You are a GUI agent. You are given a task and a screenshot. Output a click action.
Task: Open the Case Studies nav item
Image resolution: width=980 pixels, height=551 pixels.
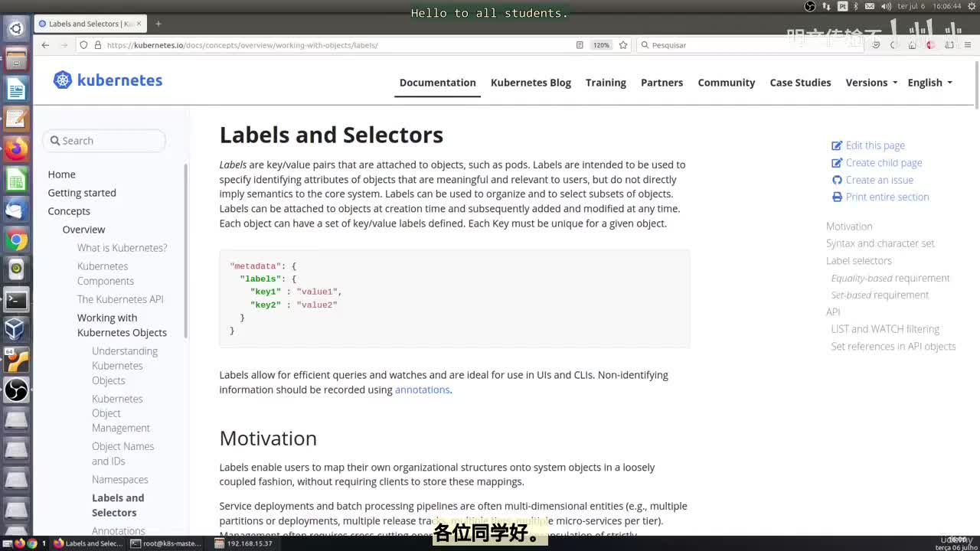(800, 83)
